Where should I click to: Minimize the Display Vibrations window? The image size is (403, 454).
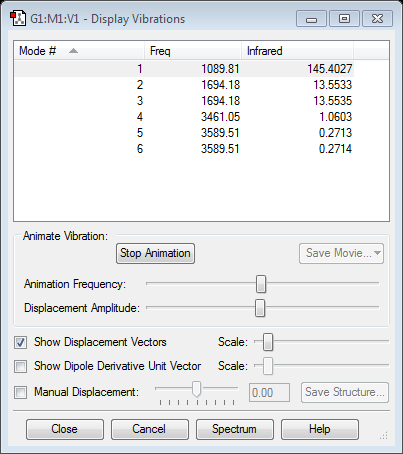[x=311, y=19]
